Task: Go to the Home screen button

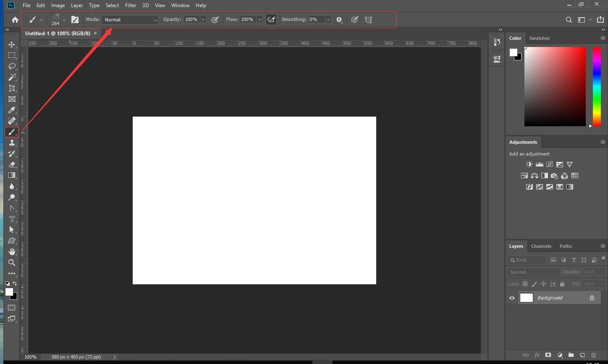Action: point(15,20)
